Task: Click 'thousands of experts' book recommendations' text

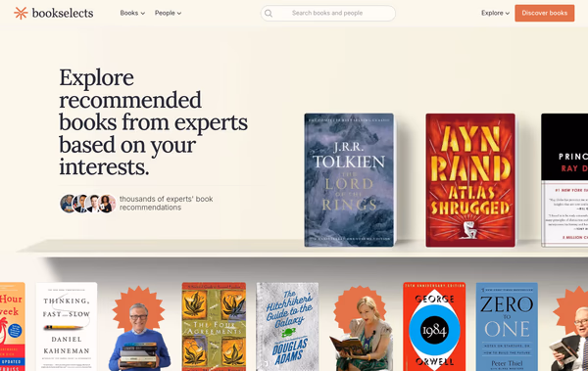Action: [x=167, y=203]
